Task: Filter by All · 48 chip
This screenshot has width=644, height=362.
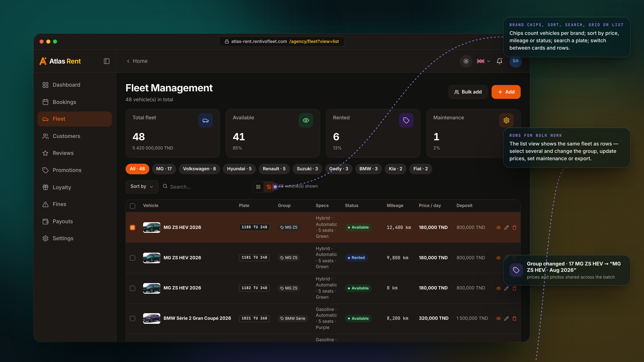Action: point(137,169)
